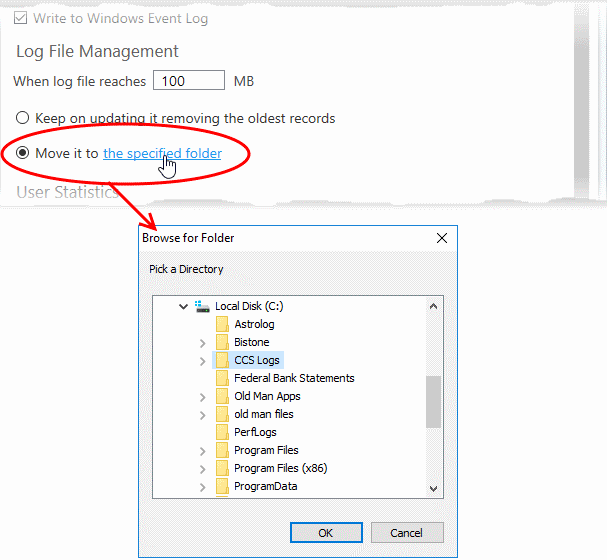This screenshot has width=607, height=560.
Task: Click the Program Files (x86) folder icon
Action: tap(222, 468)
